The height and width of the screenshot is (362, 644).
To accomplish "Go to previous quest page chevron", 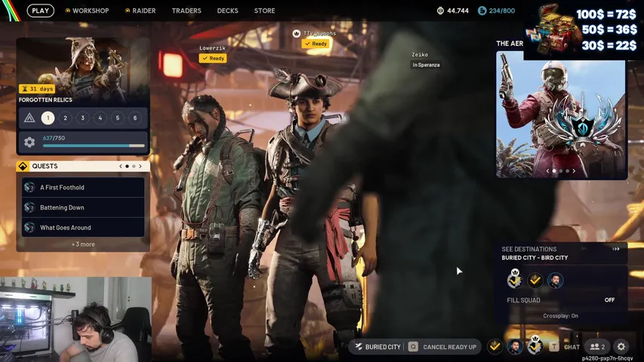I will pyautogui.click(x=120, y=166).
